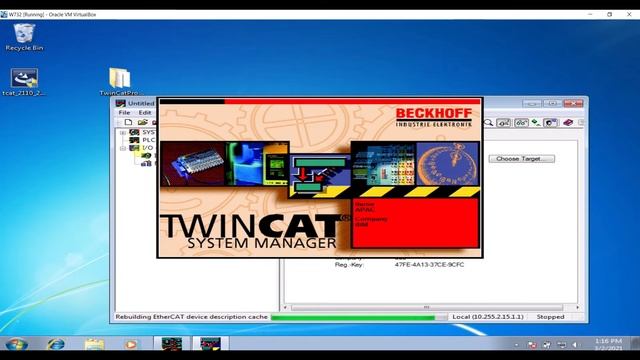Viewport: 640px width, 360px height.
Task: Click the scrollbar right arrow
Action: [x=577, y=307]
